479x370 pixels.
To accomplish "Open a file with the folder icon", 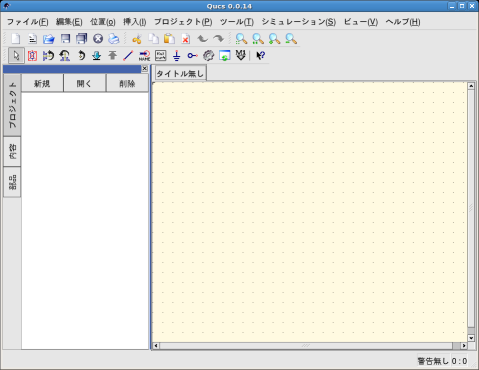I will [49, 39].
